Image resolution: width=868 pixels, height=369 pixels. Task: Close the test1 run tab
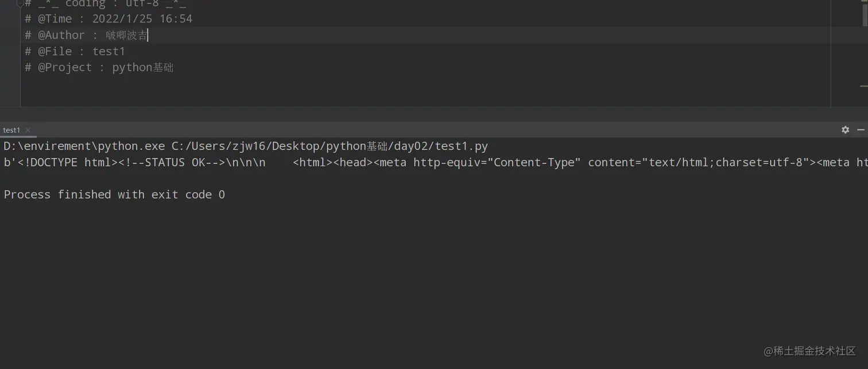pyautogui.click(x=28, y=130)
